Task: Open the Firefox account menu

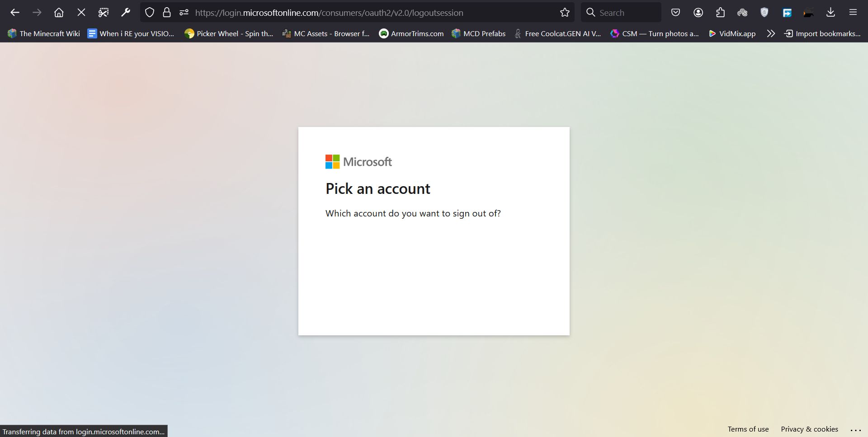Action: point(698,13)
